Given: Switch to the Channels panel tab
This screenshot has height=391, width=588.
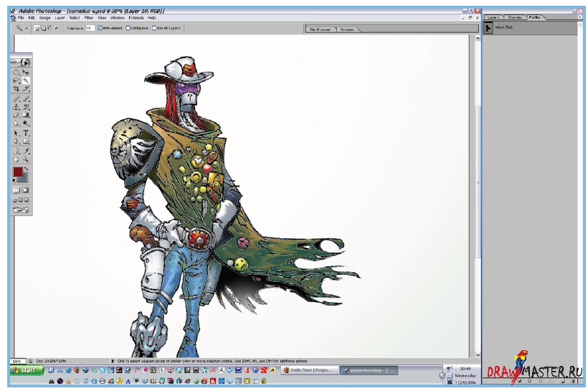Looking at the screenshot, I should coord(515,17).
